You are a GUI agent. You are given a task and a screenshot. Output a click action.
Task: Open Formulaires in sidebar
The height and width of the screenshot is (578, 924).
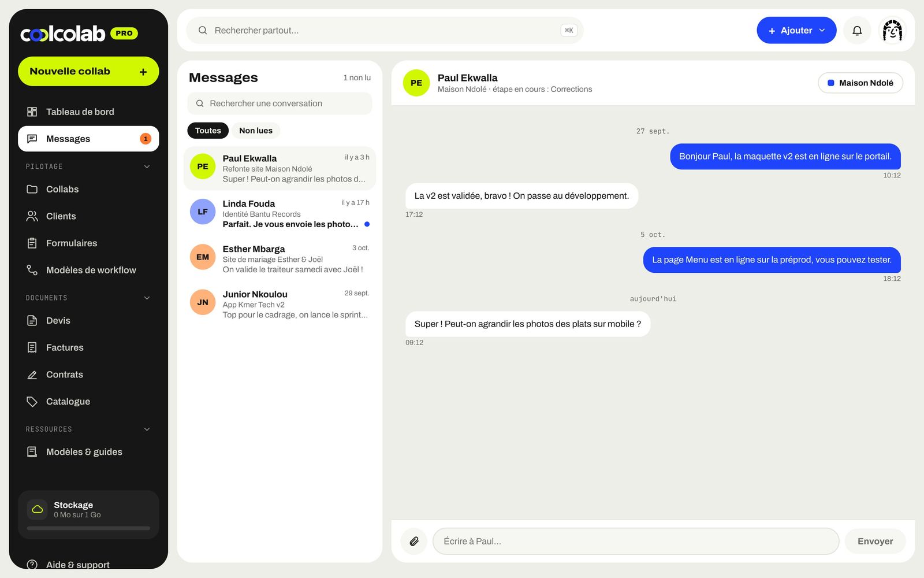click(x=88, y=243)
